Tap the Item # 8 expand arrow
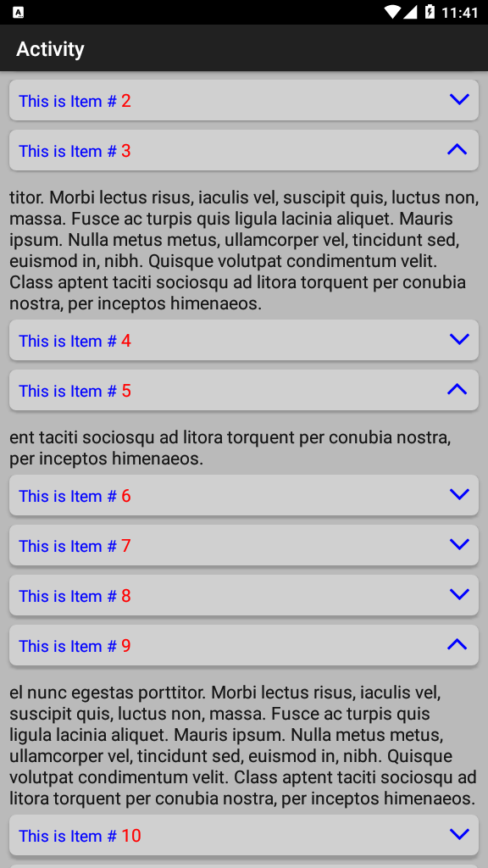The height and width of the screenshot is (868, 488). pyautogui.click(x=459, y=594)
